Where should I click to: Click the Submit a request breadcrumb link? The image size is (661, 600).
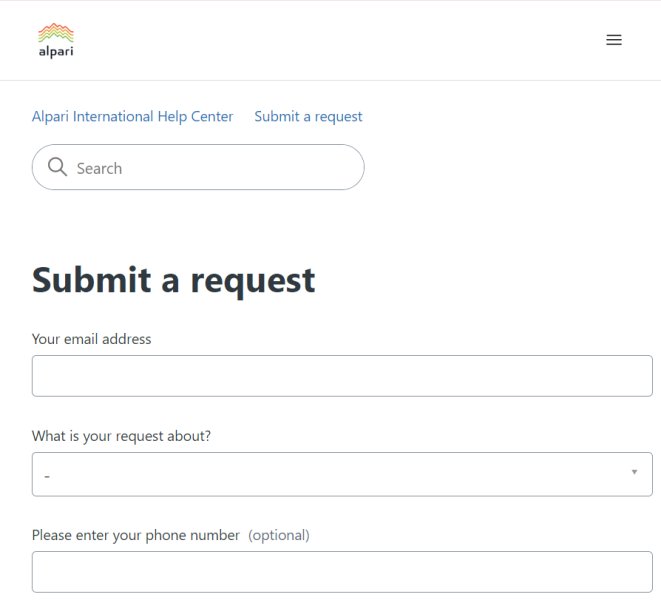click(308, 116)
